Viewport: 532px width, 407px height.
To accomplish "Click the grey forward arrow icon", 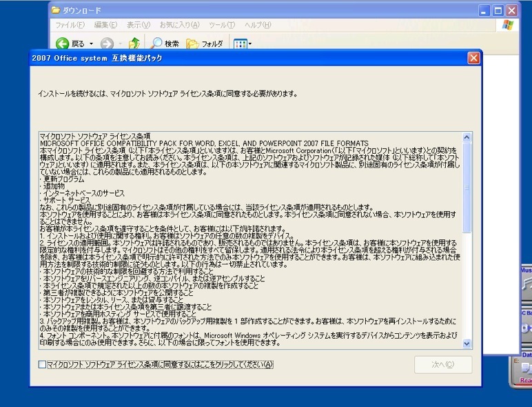I will pyautogui.click(x=108, y=44).
